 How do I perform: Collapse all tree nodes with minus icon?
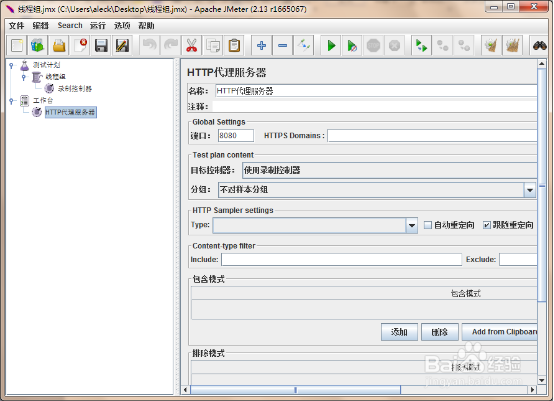(283, 46)
